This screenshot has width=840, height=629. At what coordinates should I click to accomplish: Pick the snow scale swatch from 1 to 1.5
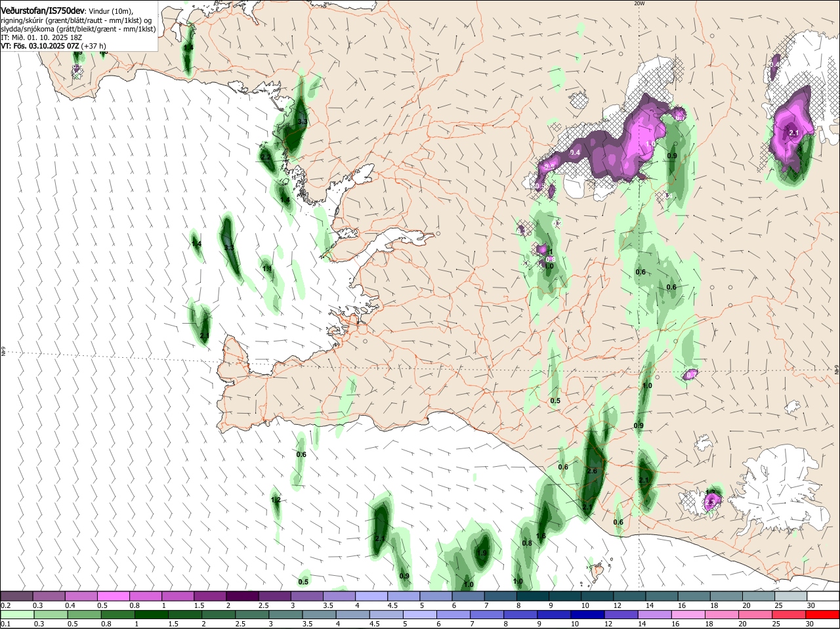point(178,596)
